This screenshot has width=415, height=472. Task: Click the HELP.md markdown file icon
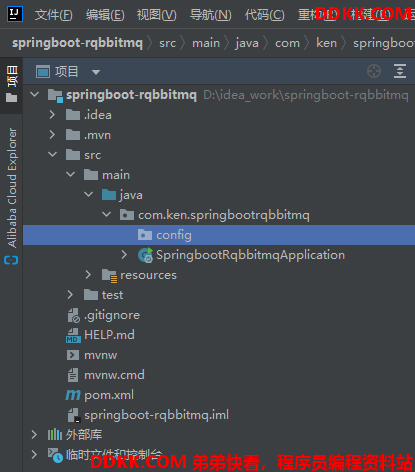[x=73, y=335]
